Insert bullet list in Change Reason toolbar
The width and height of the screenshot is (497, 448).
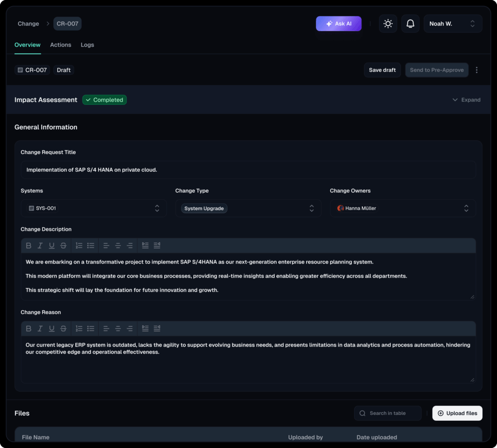click(91, 329)
